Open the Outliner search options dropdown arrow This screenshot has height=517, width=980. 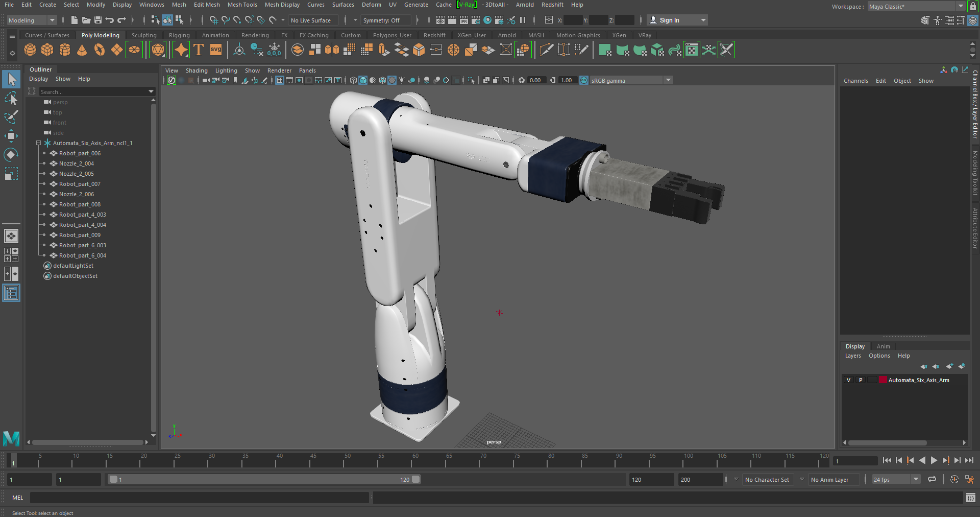(151, 91)
